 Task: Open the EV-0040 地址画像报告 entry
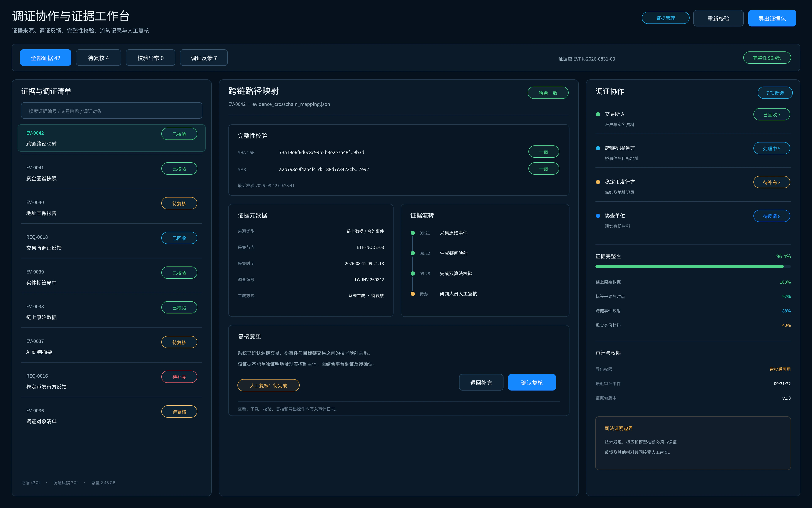tap(111, 208)
